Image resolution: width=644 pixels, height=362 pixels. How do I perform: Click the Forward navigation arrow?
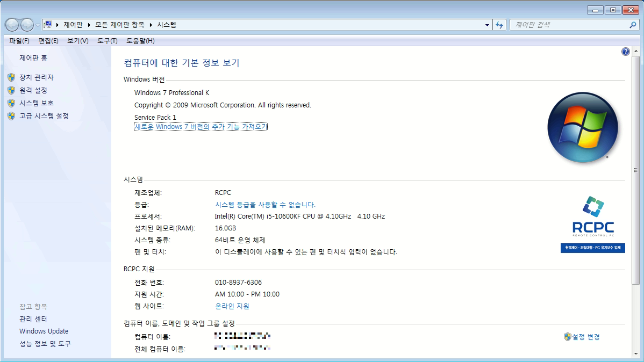coord(27,25)
